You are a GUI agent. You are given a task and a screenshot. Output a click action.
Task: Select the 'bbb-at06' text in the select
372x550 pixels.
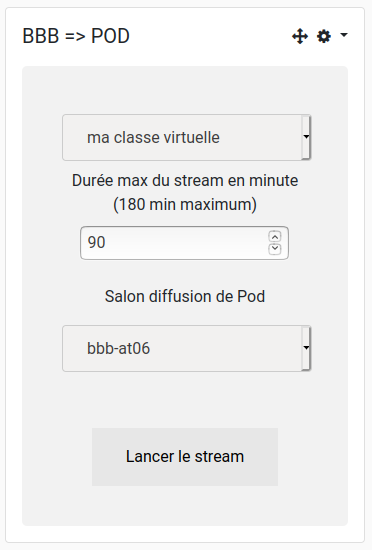(119, 348)
